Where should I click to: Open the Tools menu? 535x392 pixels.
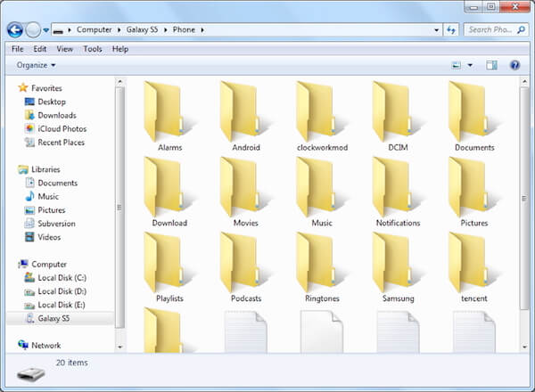(x=93, y=49)
